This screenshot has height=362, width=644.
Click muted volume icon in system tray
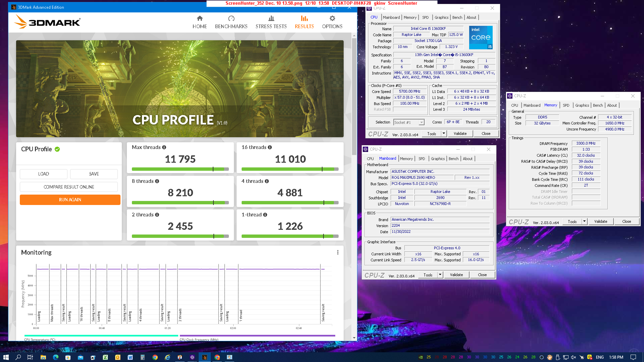574,357
